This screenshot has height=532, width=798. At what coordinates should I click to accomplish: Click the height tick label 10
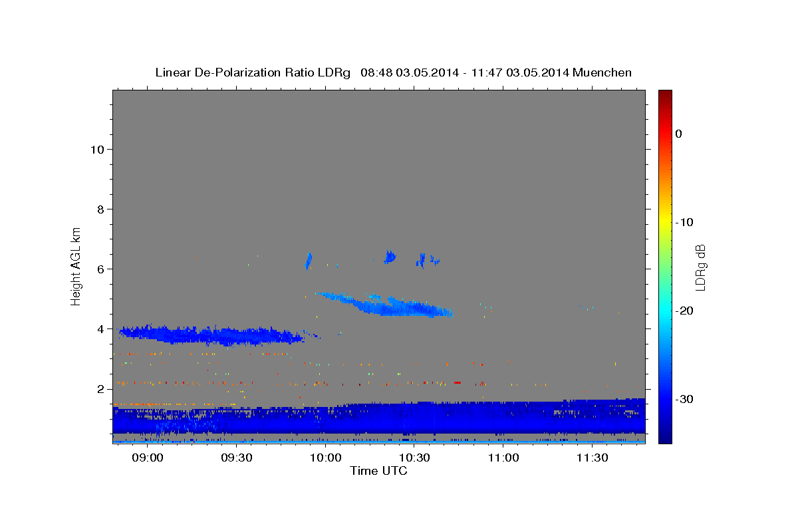[x=97, y=149]
